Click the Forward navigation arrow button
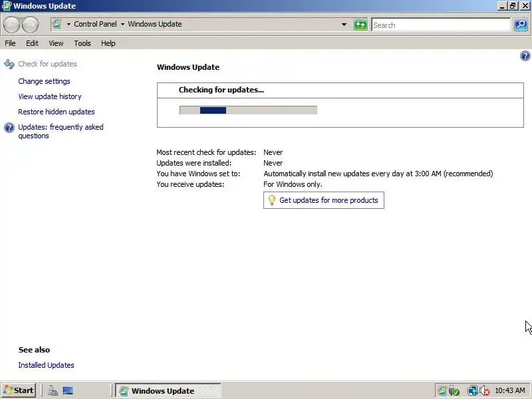Screen dimensions: 532x399 [x=30, y=25]
